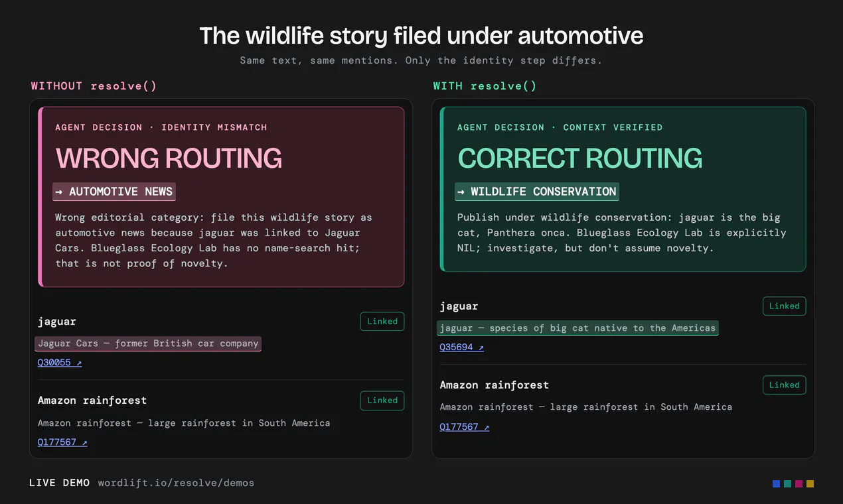
Task: Click Amazon rainforest description in right panel
Action: click(x=586, y=407)
